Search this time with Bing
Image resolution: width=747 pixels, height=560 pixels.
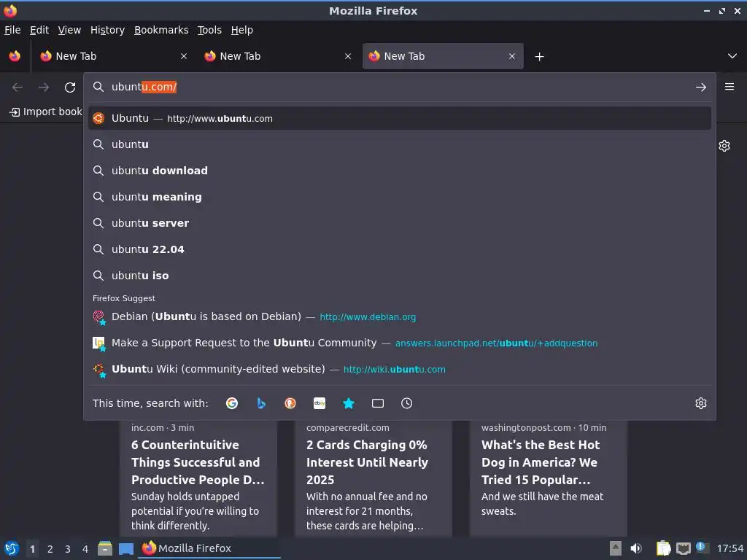pos(261,403)
